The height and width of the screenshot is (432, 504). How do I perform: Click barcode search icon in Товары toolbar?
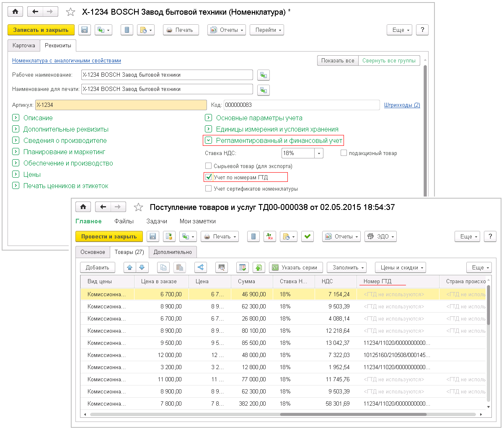(222, 267)
